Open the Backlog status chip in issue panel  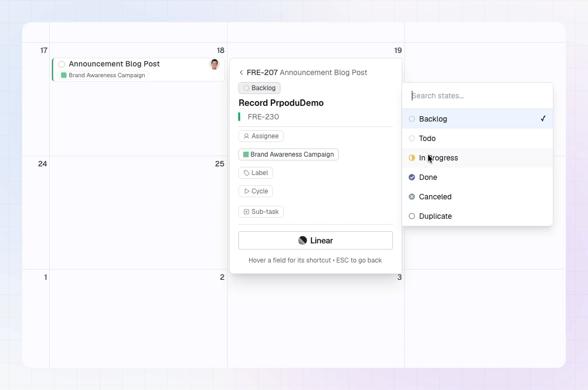tap(259, 88)
